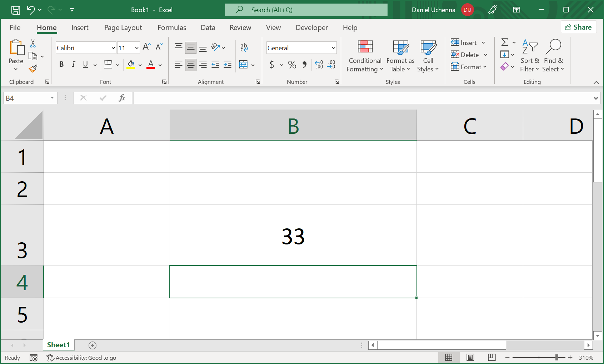This screenshot has width=604, height=364.
Task: Select cell B3 containing 33
Action: (293, 236)
